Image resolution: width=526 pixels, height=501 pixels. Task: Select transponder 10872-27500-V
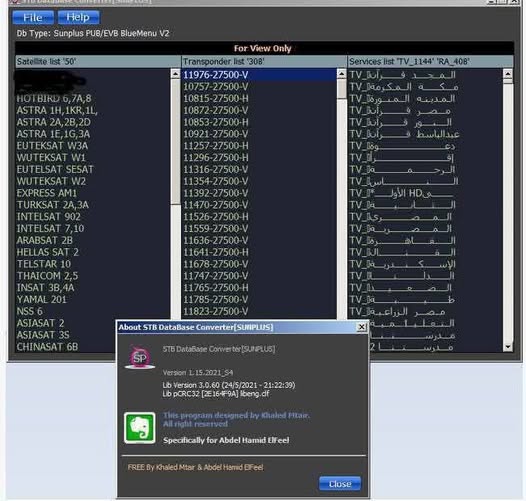(x=259, y=110)
